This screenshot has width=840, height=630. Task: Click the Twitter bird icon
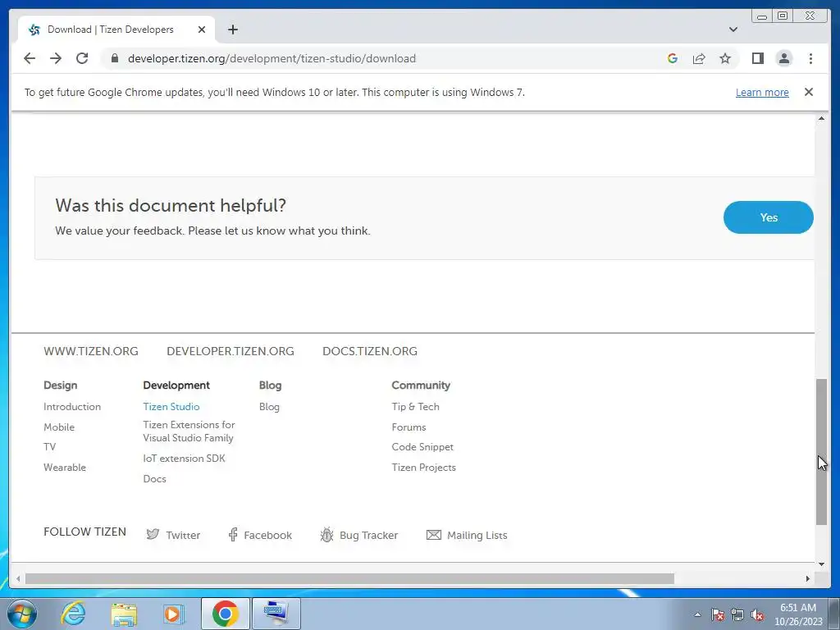tap(153, 534)
